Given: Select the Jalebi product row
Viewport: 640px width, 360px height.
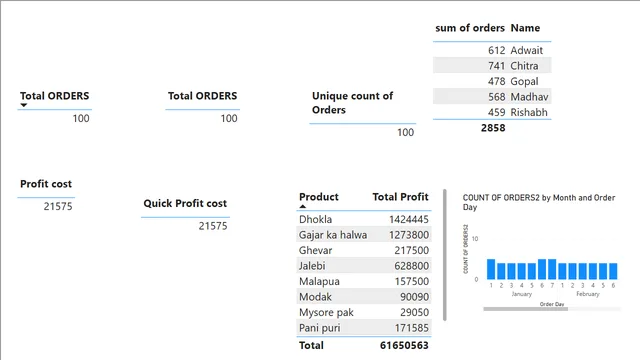Looking at the screenshot, I should coord(364,266).
